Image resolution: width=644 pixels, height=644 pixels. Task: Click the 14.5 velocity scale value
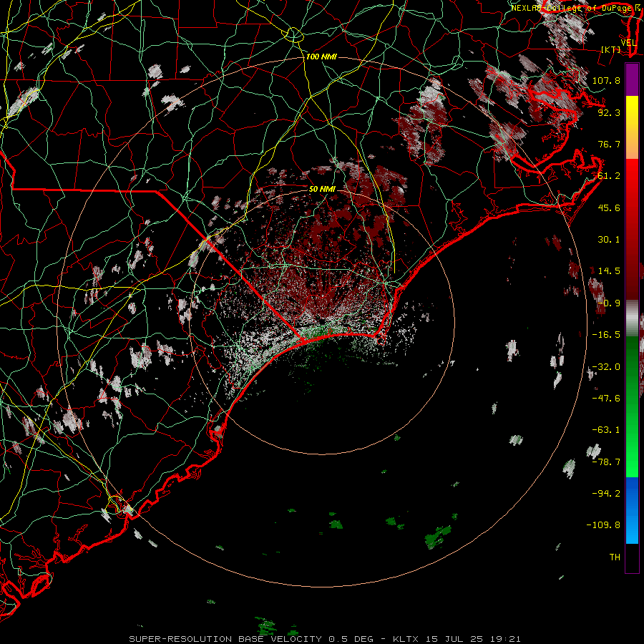click(x=609, y=271)
